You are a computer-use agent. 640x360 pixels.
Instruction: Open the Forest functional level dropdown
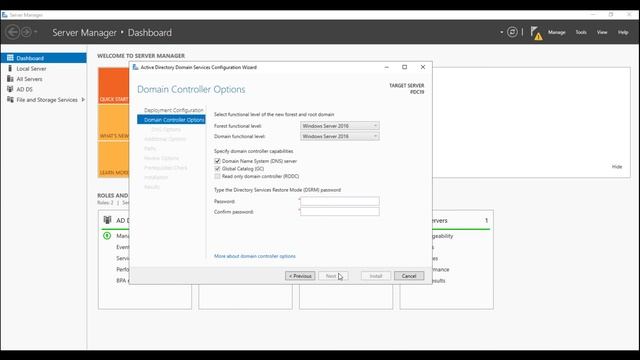tap(340, 126)
